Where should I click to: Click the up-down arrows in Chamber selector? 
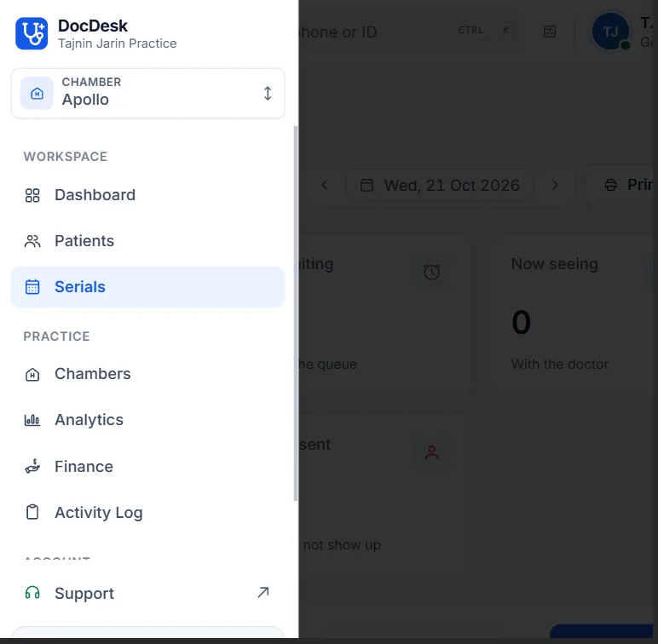click(268, 93)
